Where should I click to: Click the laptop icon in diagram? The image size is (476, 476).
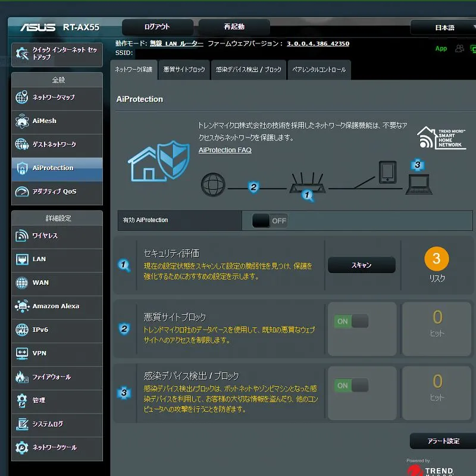pos(419,184)
